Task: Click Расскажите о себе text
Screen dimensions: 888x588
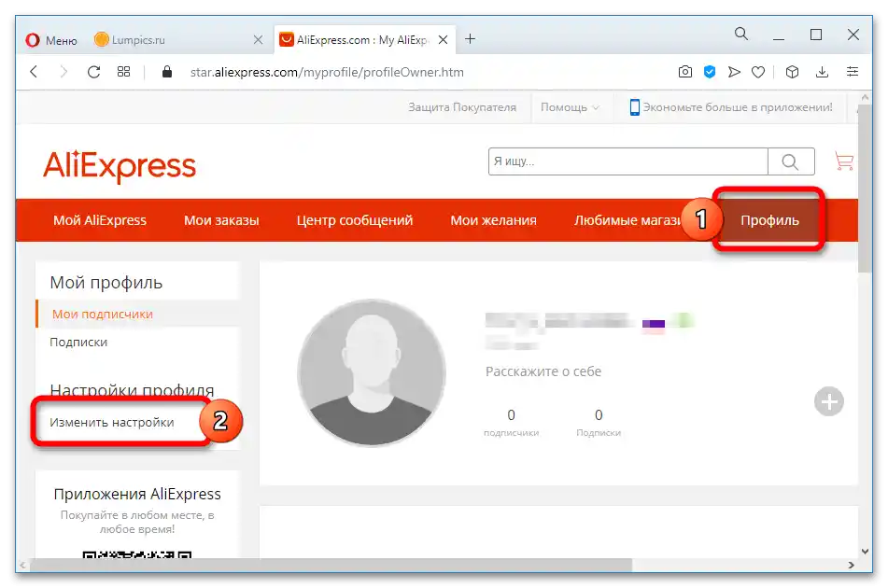Action: (x=543, y=371)
